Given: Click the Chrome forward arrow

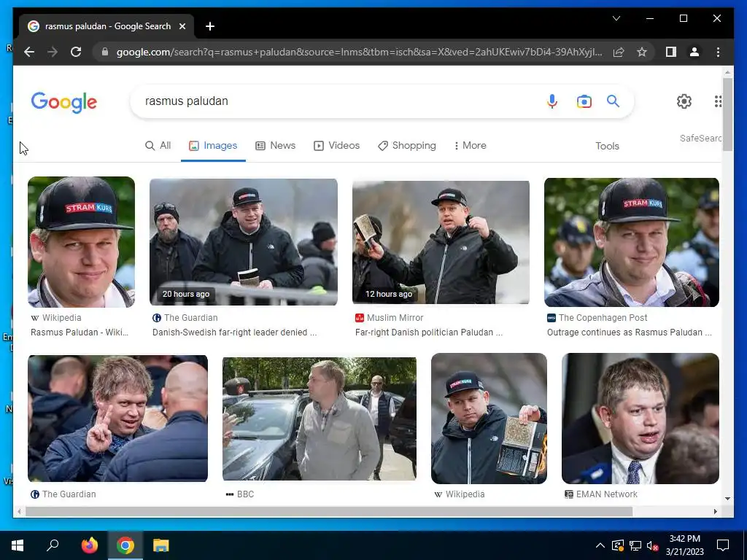Looking at the screenshot, I should [53, 52].
